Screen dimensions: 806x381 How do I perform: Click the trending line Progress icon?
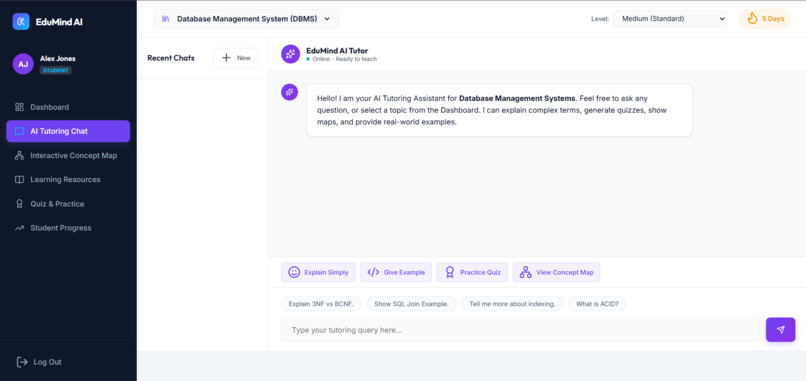coord(20,228)
